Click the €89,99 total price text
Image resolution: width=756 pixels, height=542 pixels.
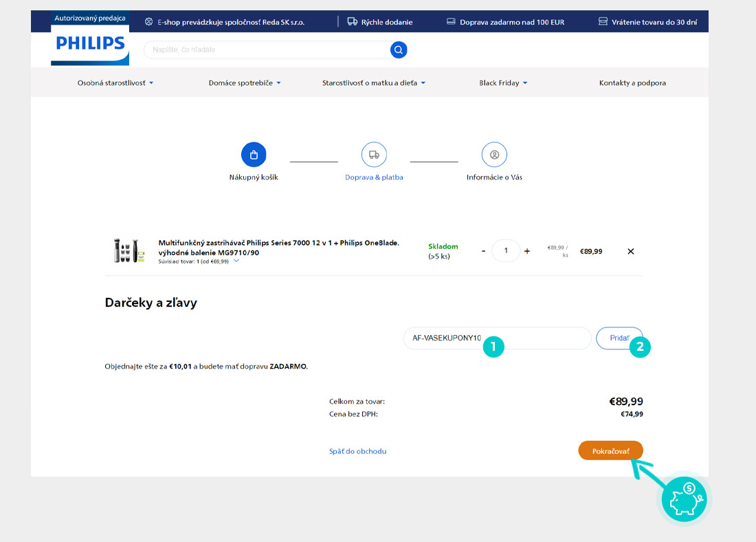click(626, 402)
